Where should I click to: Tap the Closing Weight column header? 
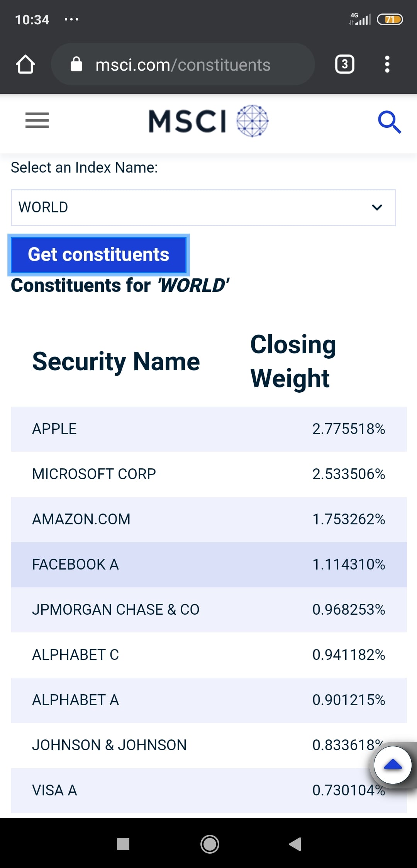point(293,361)
